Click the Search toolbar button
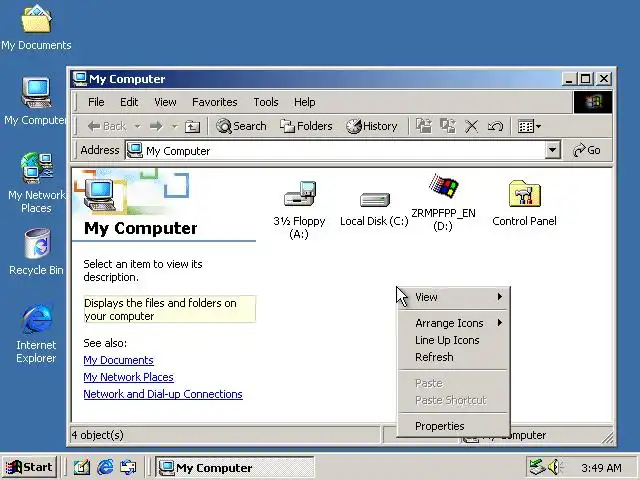640x480 pixels. click(241, 126)
